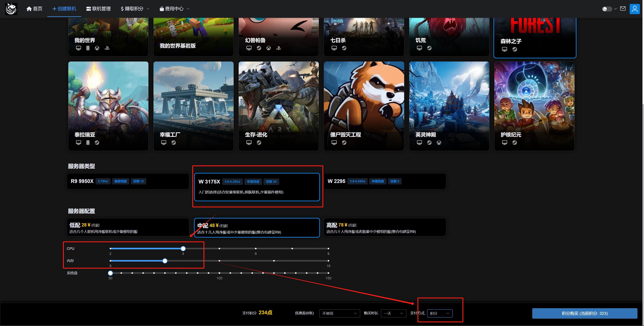Select the 高配 78¥ configuration option

[x=385, y=227]
